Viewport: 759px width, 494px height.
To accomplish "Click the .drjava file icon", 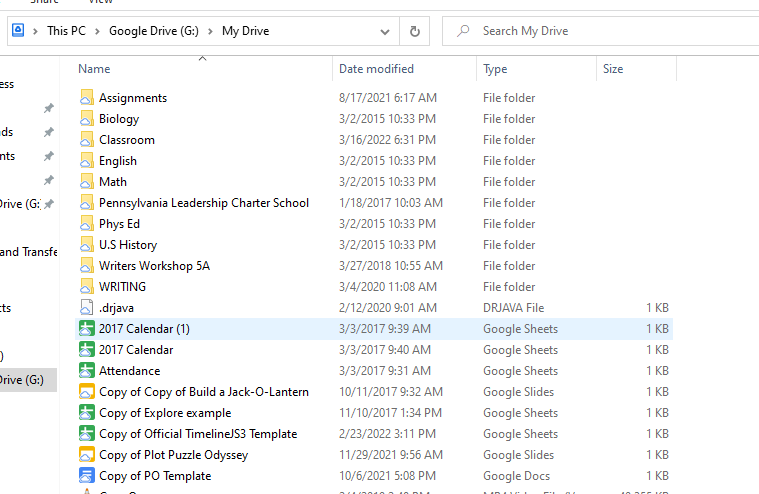I will 87,307.
